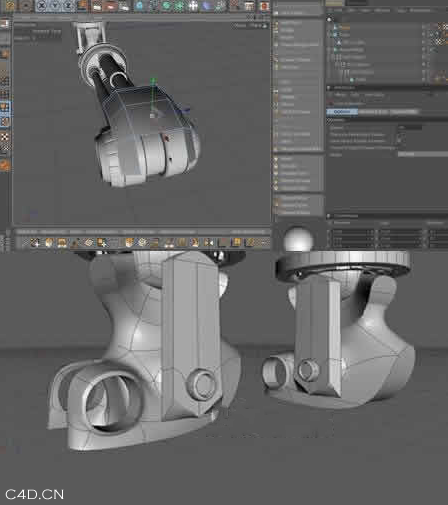Click the purple deformer icon

[x=207, y=6]
